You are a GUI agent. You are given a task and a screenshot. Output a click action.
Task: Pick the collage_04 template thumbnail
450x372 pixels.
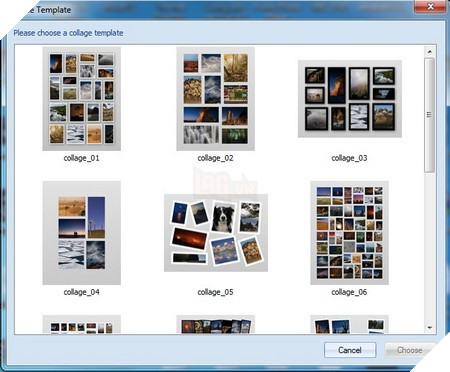[x=82, y=233]
